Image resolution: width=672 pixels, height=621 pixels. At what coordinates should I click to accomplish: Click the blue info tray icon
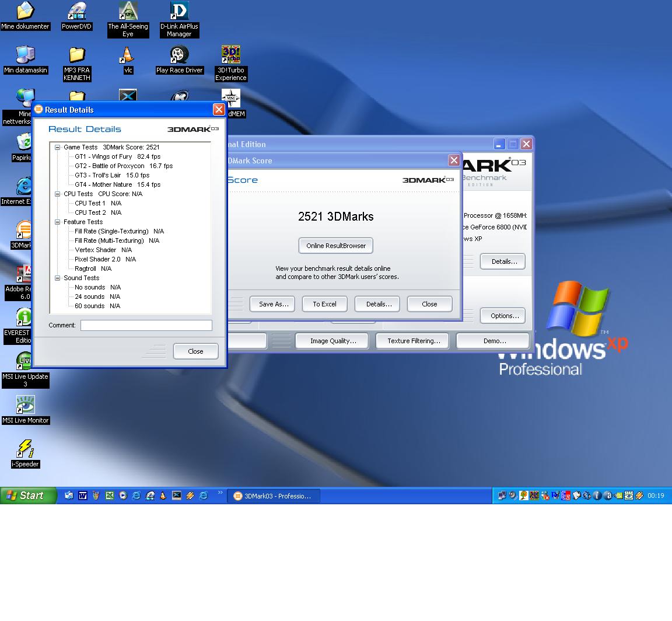click(597, 496)
